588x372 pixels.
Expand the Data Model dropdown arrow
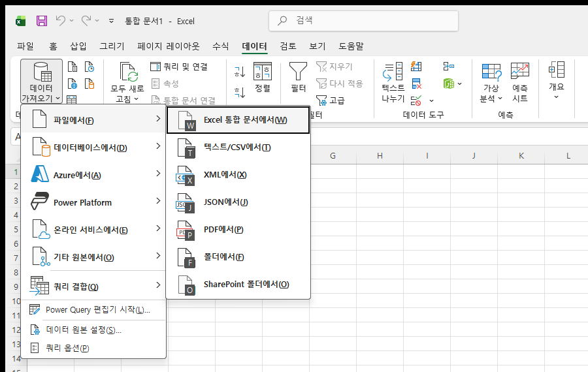click(460, 84)
